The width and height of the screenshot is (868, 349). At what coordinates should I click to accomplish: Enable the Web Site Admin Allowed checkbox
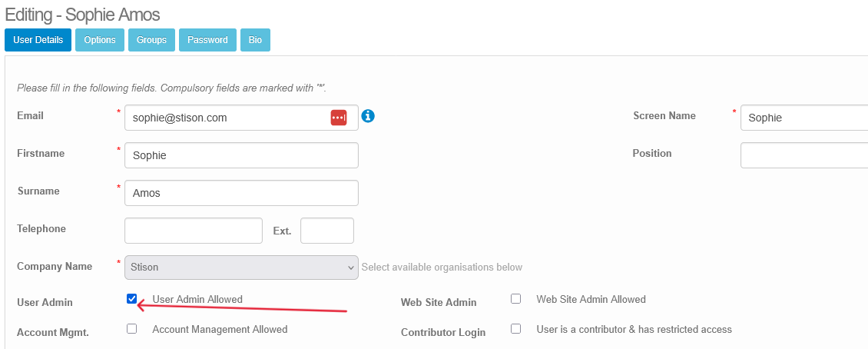pos(516,299)
